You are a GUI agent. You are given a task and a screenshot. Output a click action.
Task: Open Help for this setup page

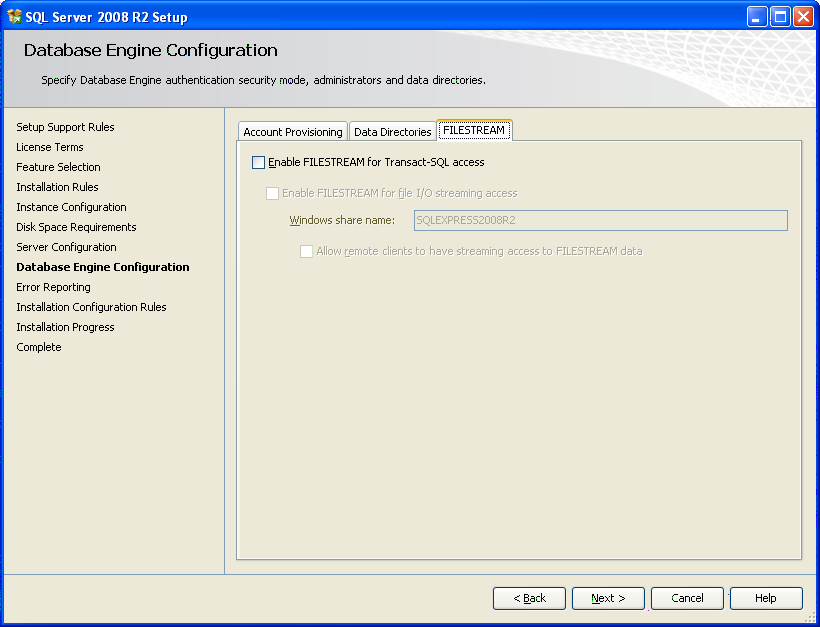(766, 598)
